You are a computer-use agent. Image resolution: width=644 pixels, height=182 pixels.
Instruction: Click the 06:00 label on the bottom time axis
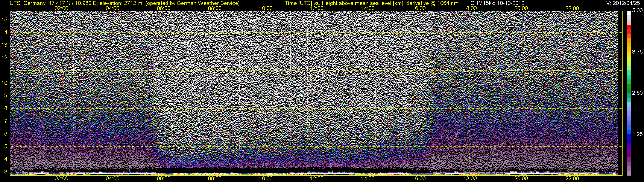(x=164, y=179)
